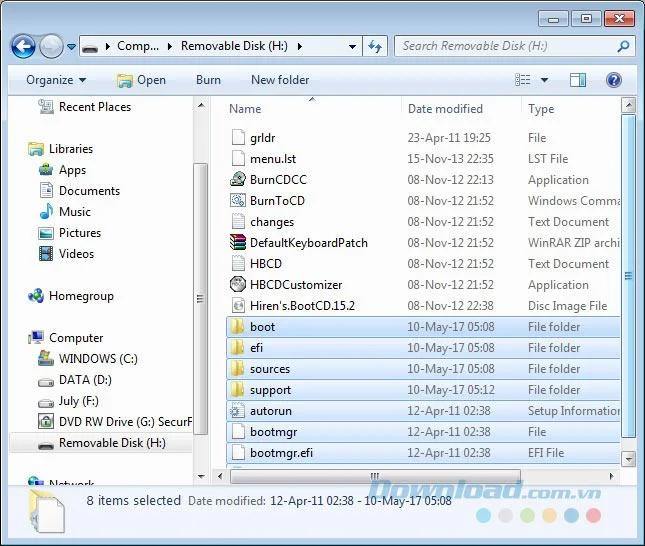Click the bootmgr file icon

click(238, 432)
